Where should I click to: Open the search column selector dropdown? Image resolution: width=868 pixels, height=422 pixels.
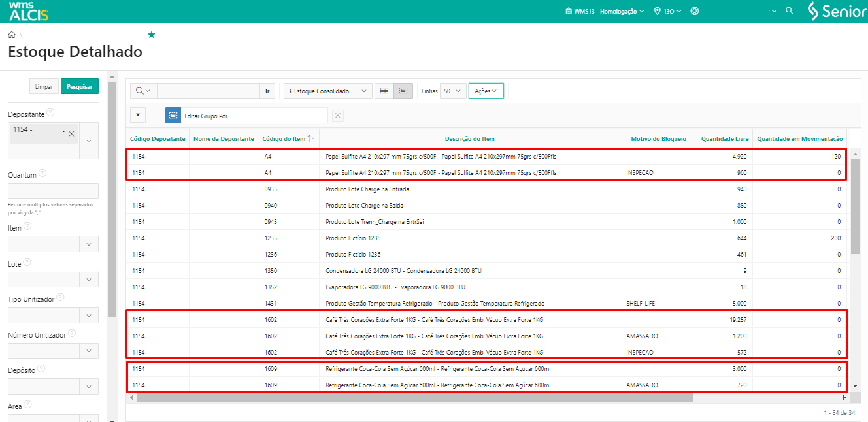pos(143,91)
